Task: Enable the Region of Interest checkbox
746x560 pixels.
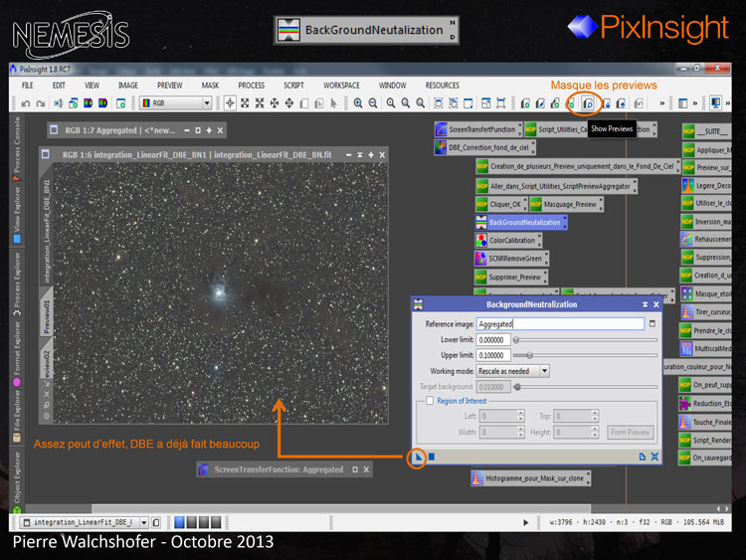Action: pos(430,401)
